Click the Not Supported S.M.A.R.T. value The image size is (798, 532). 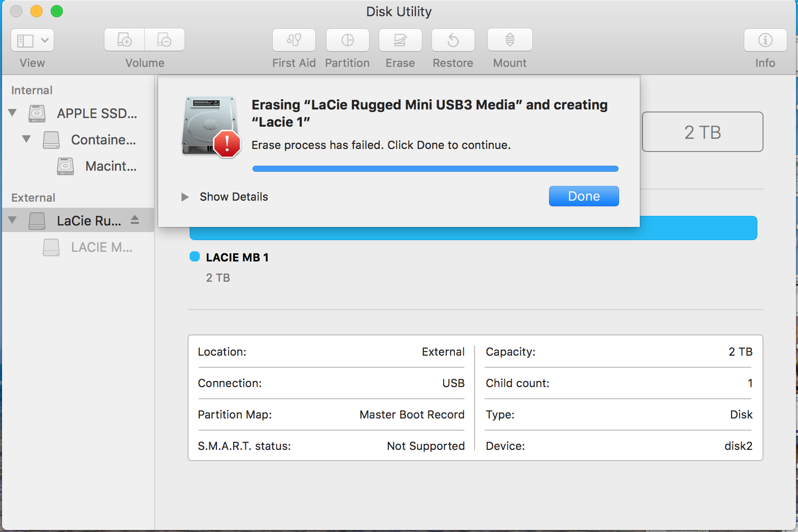click(x=426, y=446)
